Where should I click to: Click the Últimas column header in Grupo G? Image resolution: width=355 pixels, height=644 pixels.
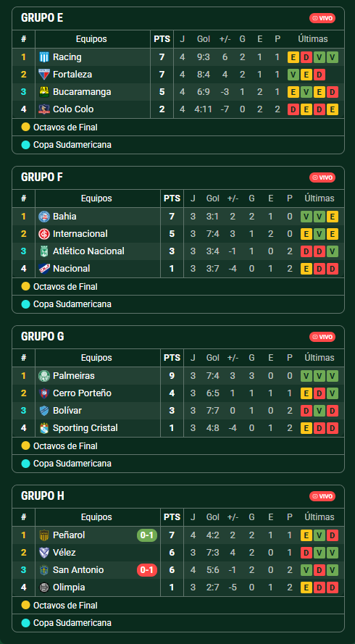point(319,358)
